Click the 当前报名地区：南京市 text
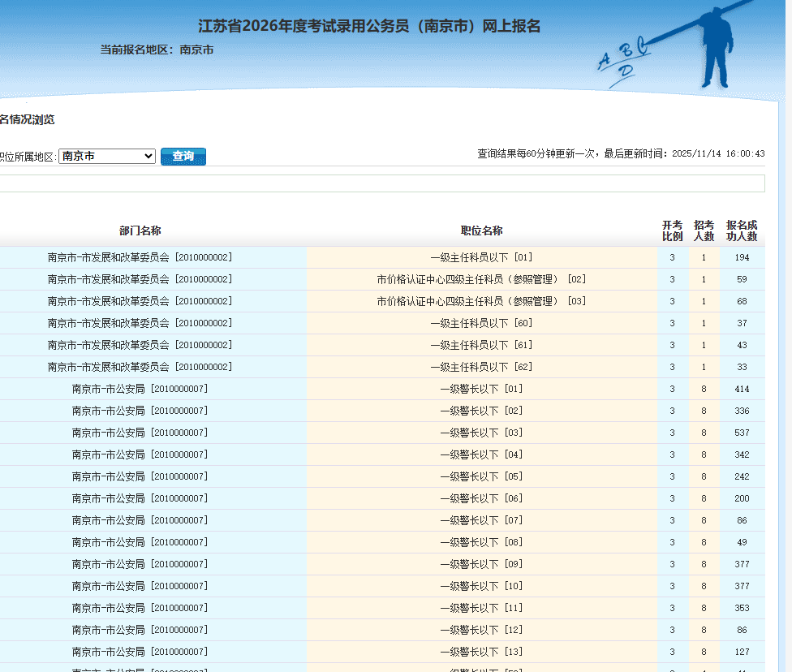The image size is (792, 672). pos(157,50)
